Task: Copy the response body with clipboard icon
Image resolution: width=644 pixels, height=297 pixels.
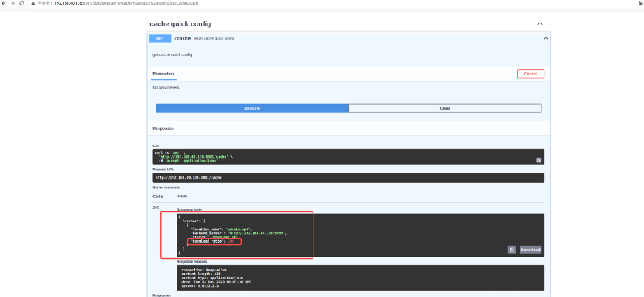Action: tap(512, 250)
